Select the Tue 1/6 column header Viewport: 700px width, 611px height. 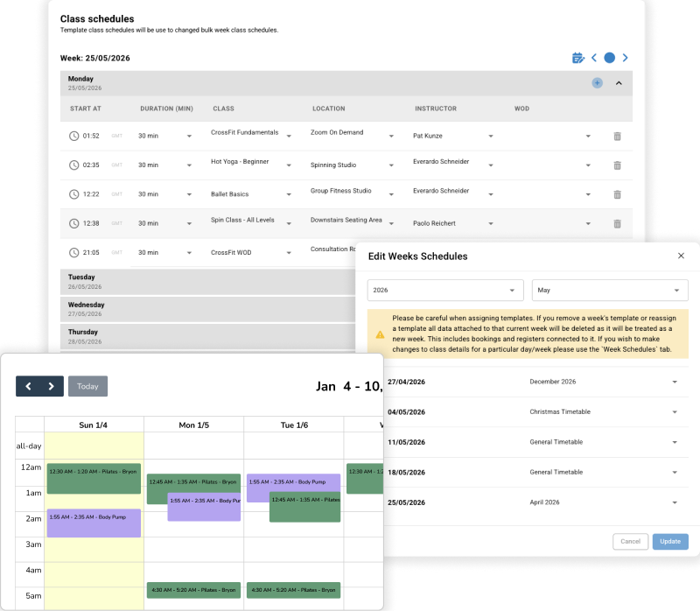coord(294,425)
